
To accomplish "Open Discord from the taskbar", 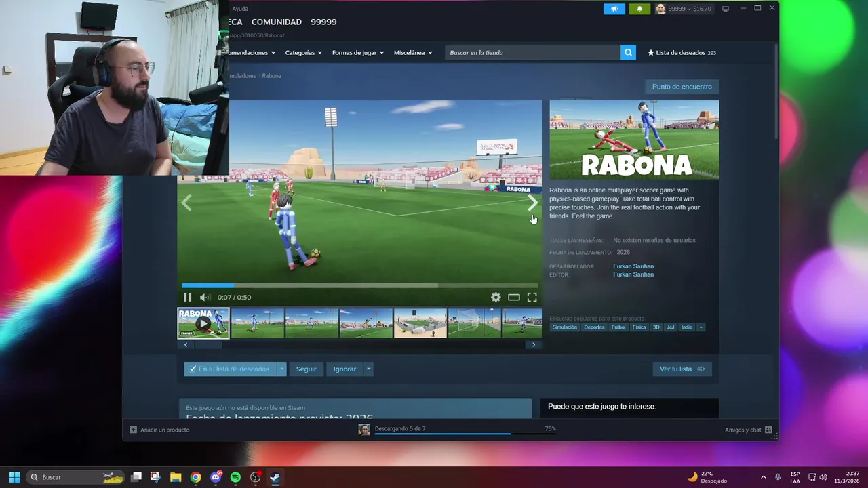I will coord(216,477).
